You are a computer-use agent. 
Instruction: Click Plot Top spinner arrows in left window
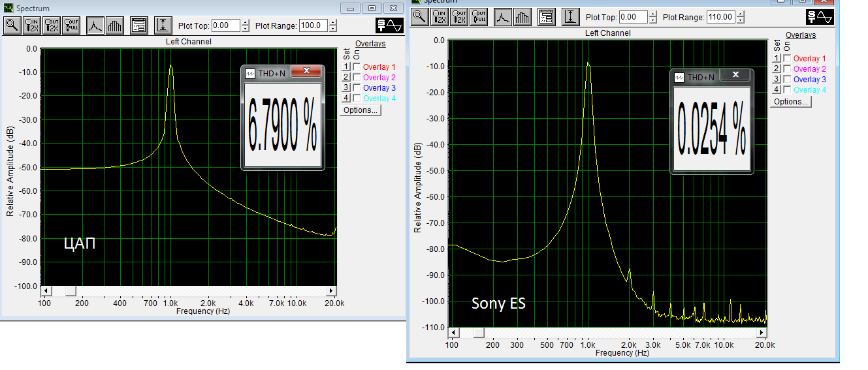(245, 25)
